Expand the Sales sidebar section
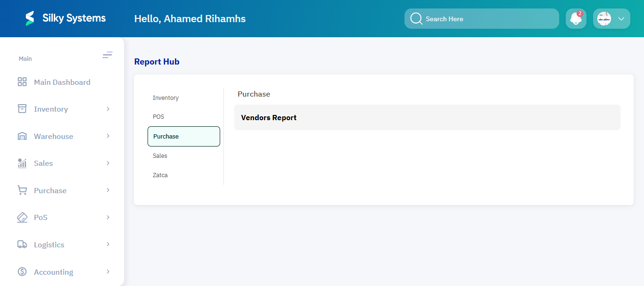Viewport: 644px width, 286px height. tap(108, 163)
